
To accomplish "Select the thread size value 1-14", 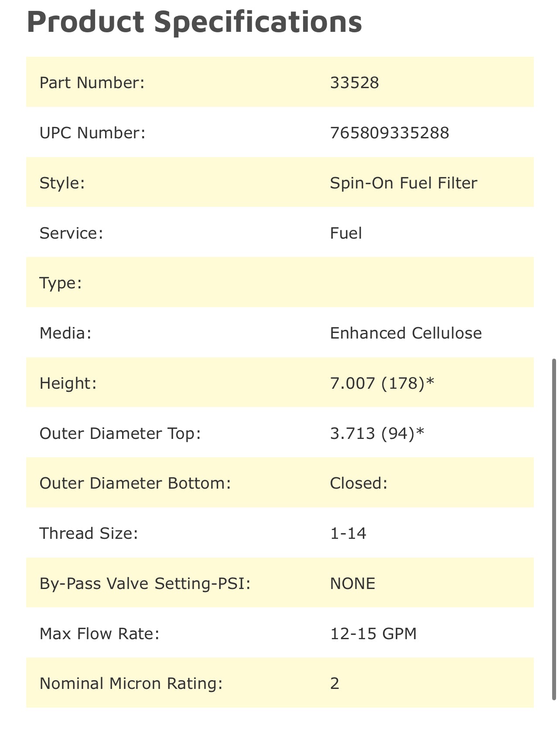I will [348, 533].
